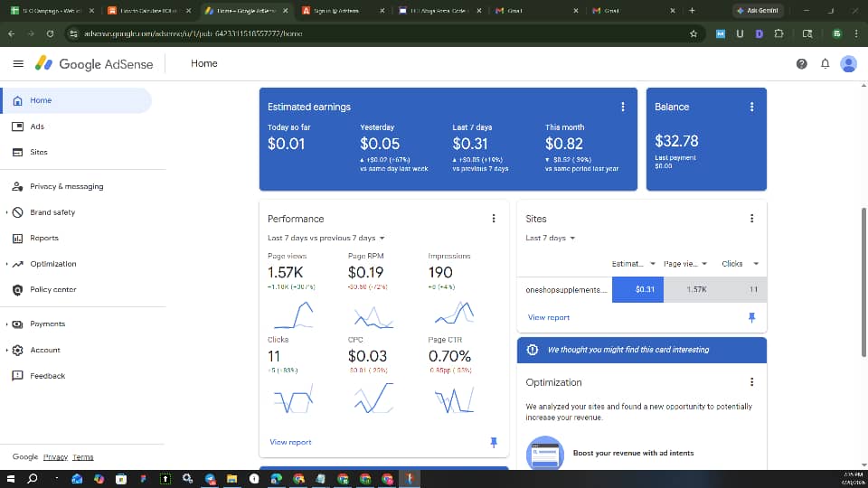868x488 pixels.
Task: Click View report link under Performance
Action: point(290,442)
